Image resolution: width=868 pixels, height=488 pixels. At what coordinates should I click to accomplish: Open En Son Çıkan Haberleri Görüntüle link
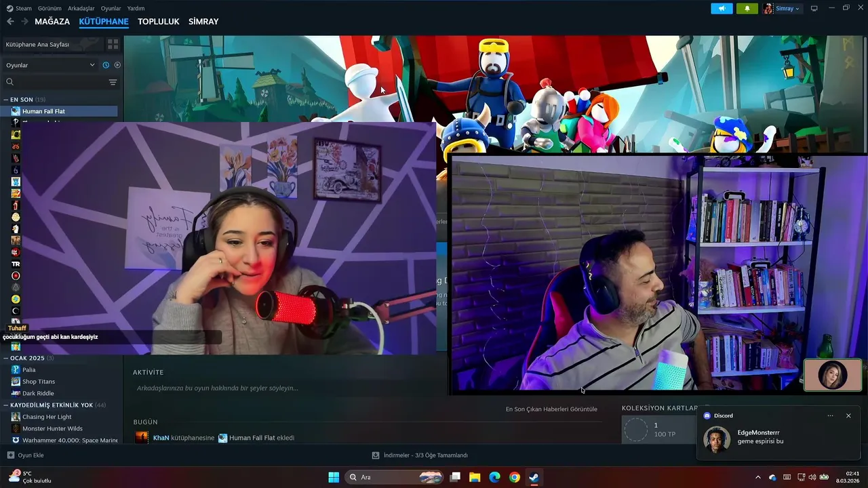[551, 409]
